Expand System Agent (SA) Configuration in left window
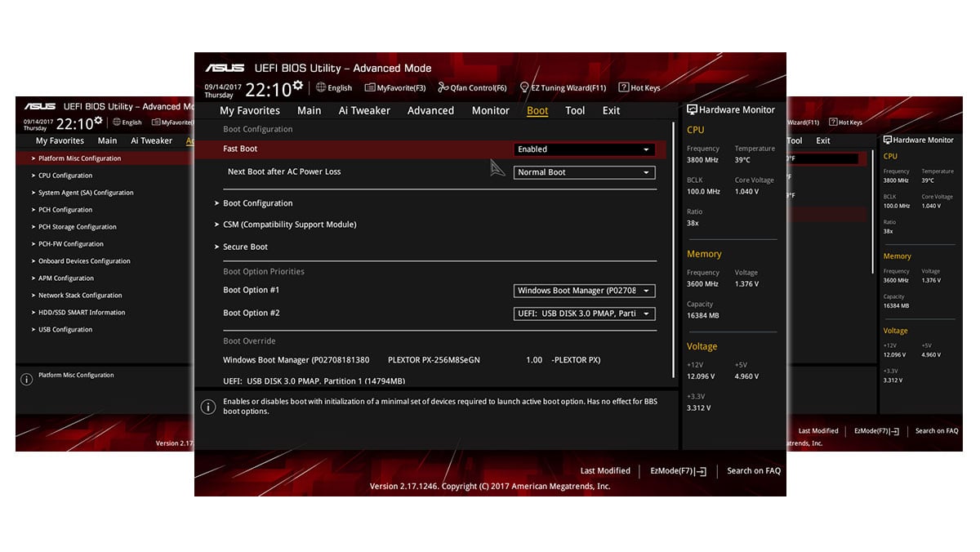Image resolution: width=980 pixels, height=552 pixels. pyautogui.click(x=86, y=193)
